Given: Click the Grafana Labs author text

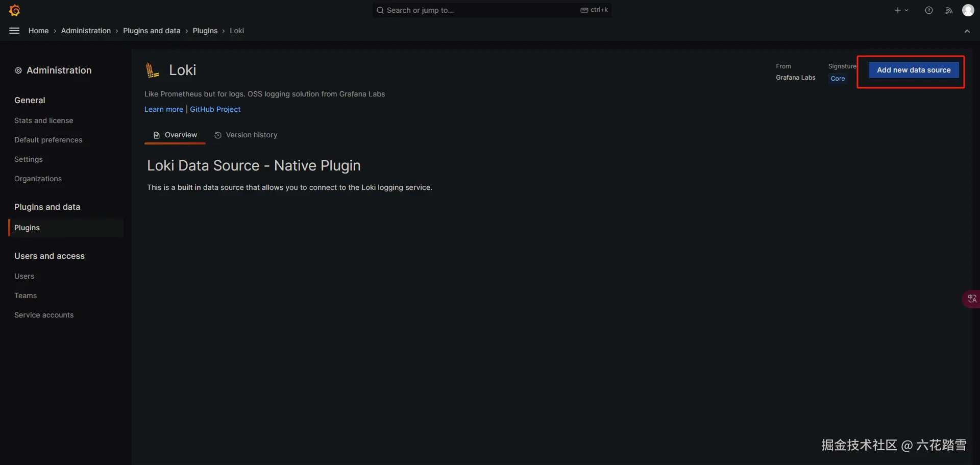Looking at the screenshot, I should pyautogui.click(x=796, y=78).
